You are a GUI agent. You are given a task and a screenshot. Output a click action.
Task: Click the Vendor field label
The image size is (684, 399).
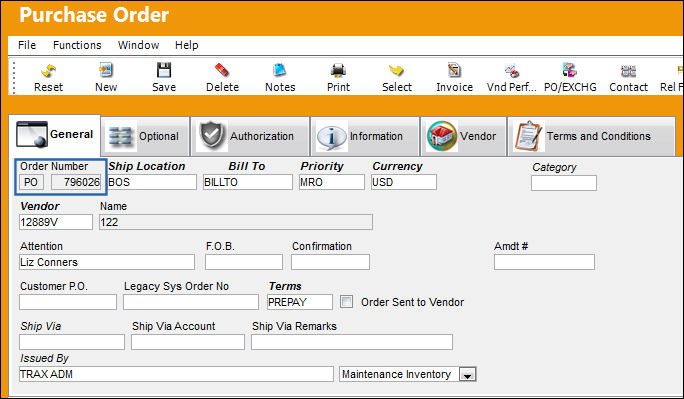coord(40,206)
